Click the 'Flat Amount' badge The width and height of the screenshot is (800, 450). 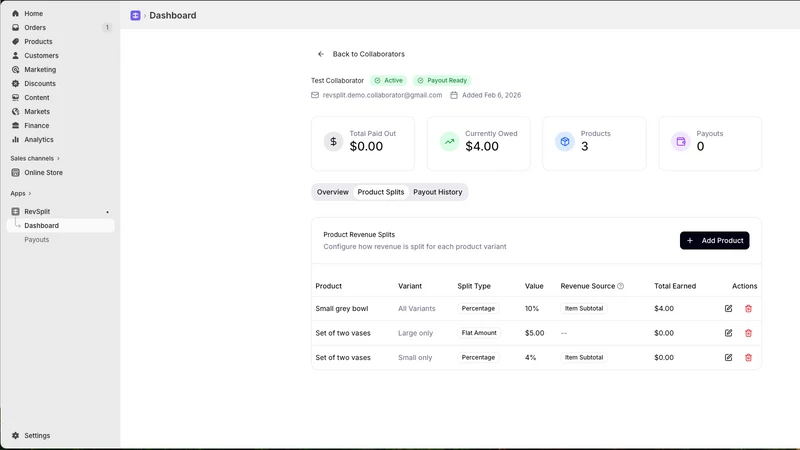click(x=479, y=333)
